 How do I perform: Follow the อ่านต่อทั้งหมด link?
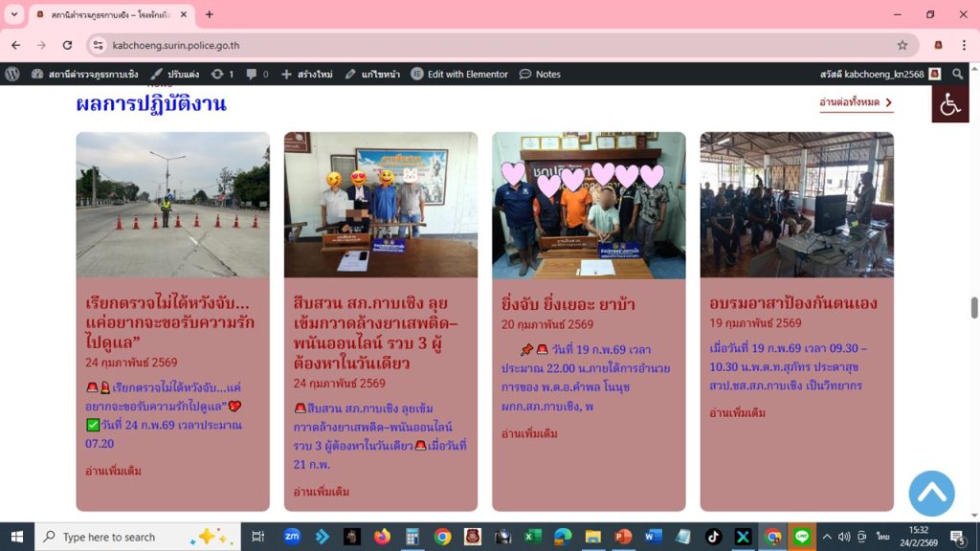pos(856,102)
